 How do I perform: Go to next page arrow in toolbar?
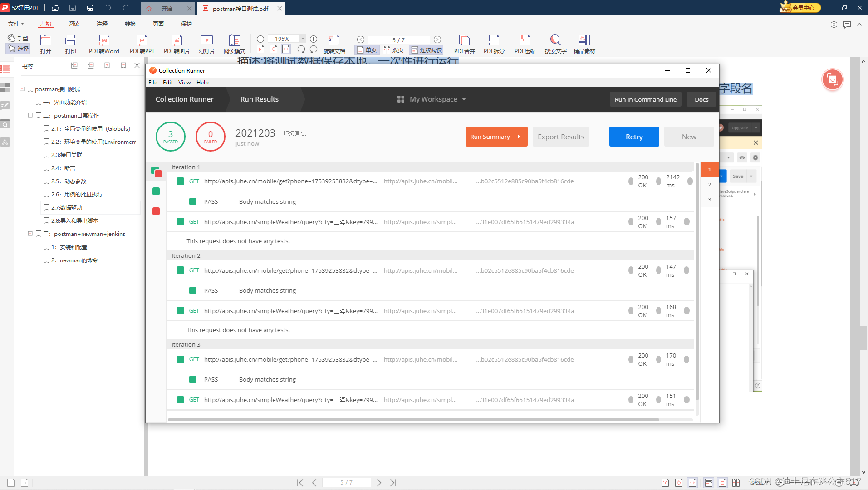coord(437,39)
